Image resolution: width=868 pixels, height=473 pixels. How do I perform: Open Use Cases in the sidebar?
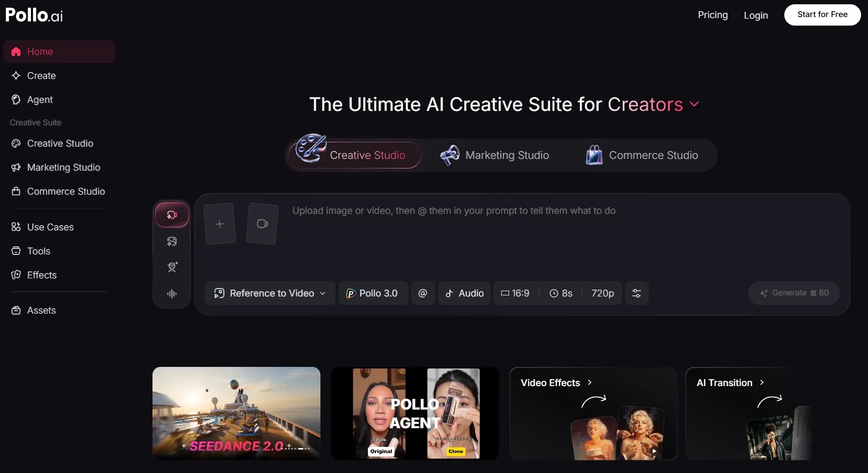[x=59, y=227]
